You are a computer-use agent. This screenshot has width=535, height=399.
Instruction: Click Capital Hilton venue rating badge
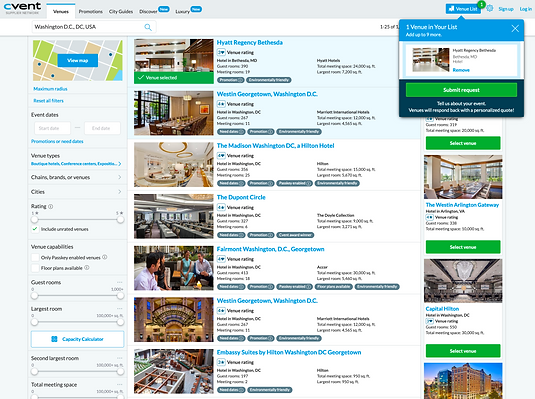coord(430,321)
